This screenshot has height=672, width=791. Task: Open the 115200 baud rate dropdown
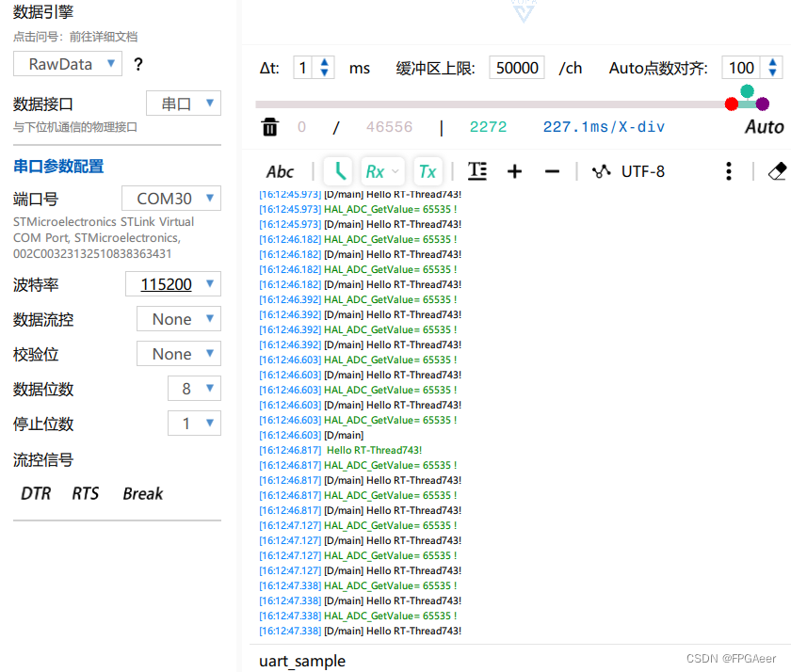(x=172, y=283)
